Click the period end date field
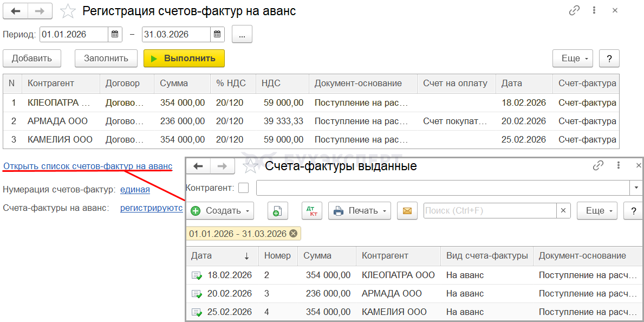The height and width of the screenshot is (322, 644). pyautogui.click(x=176, y=34)
